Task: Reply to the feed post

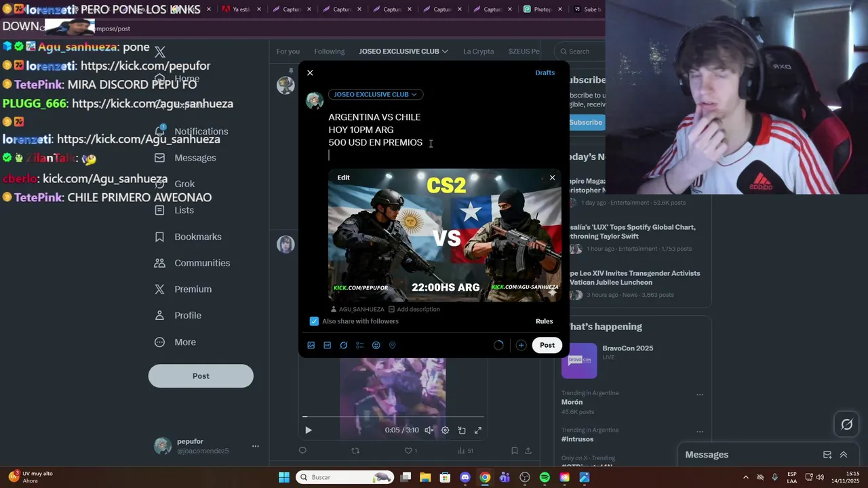Action: 302,451
